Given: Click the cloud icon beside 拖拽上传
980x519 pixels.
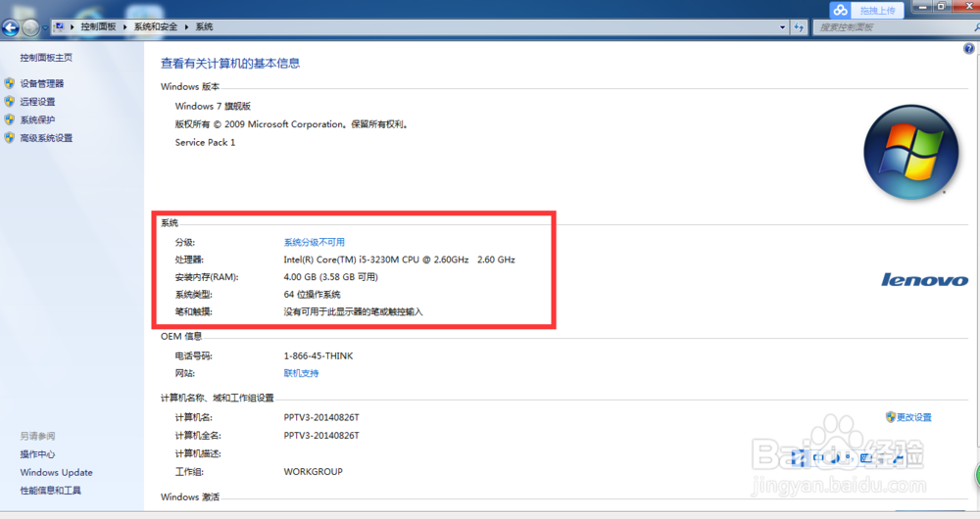Looking at the screenshot, I should tap(841, 10).
